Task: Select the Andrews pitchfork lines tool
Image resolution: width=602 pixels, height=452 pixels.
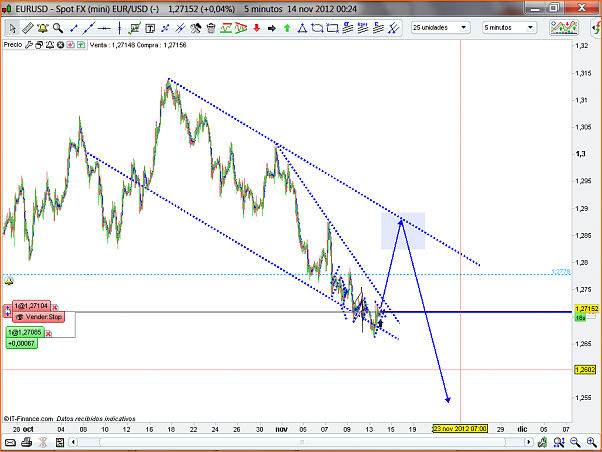Action: 394,28
